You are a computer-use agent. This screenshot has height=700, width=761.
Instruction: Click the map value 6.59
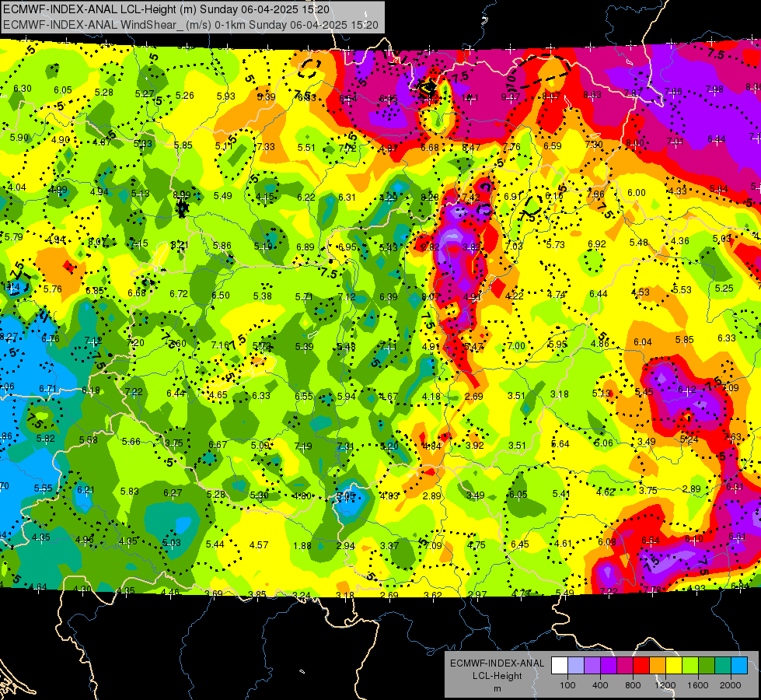553,145
